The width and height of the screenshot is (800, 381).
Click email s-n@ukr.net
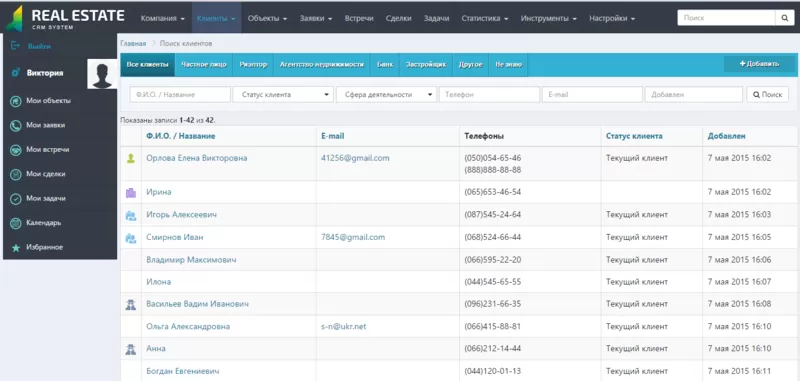coord(344,326)
